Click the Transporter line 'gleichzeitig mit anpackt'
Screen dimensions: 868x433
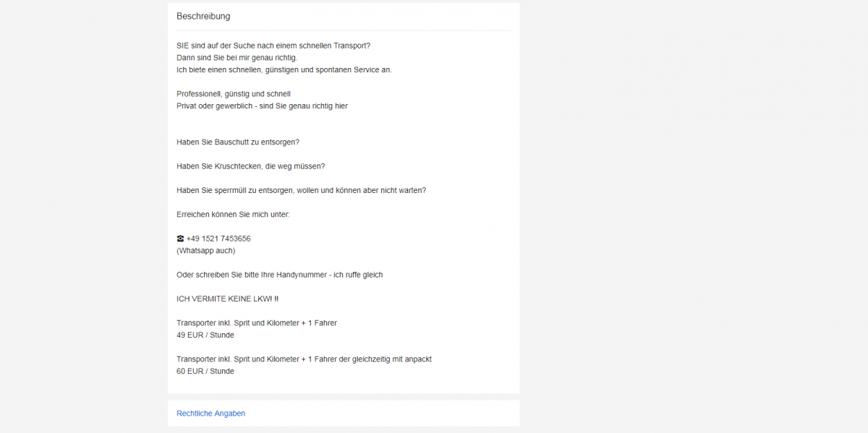tap(304, 359)
